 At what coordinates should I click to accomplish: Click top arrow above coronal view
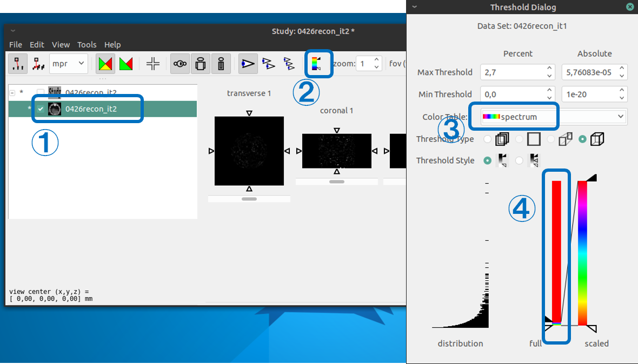(337, 130)
